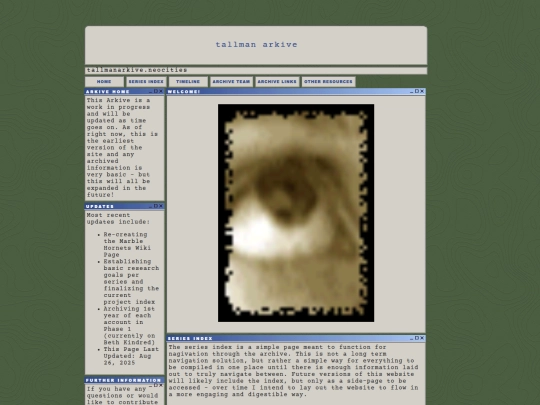Viewport: 540px width, 405px height.
Task: Minimize the Arkive Home panel
Action: pyautogui.click(x=150, y=92)
